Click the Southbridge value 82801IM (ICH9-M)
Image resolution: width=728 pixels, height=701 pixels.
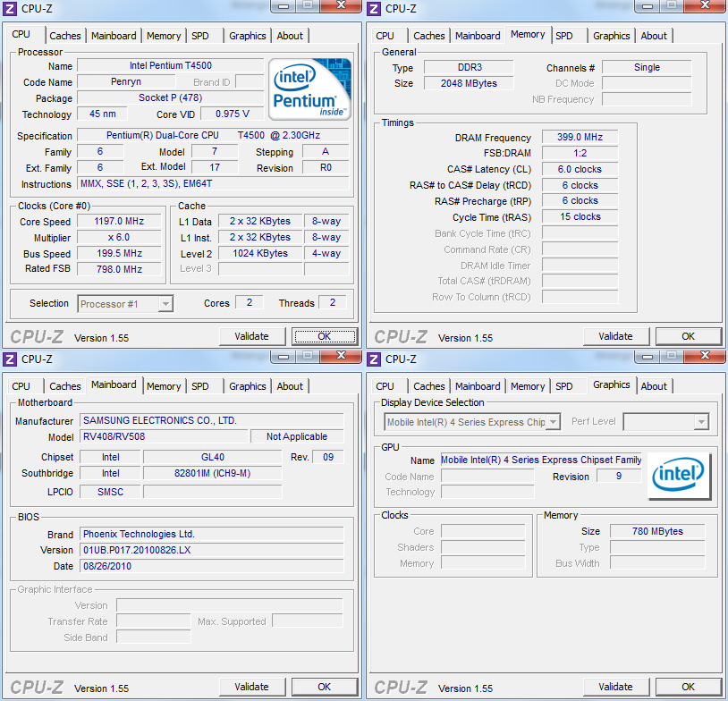(212, 473)
